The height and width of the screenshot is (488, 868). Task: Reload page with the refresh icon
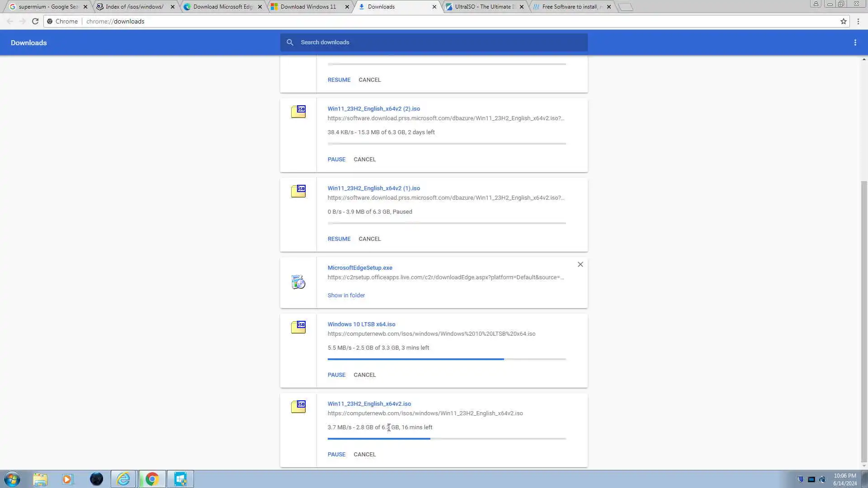coord(35,21)
